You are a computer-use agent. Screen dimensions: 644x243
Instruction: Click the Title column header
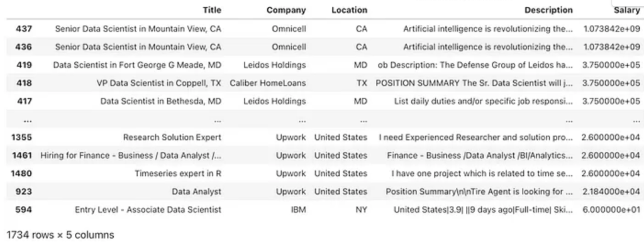click(x=212, y=10)
